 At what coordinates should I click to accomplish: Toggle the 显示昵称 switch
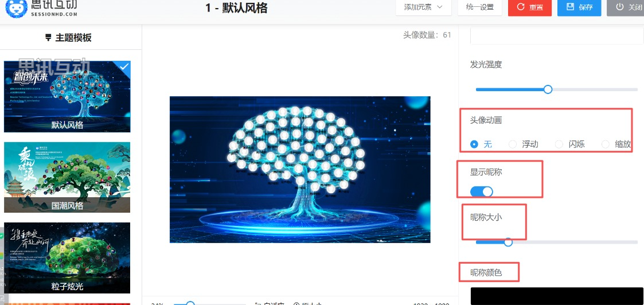point(481,191)
